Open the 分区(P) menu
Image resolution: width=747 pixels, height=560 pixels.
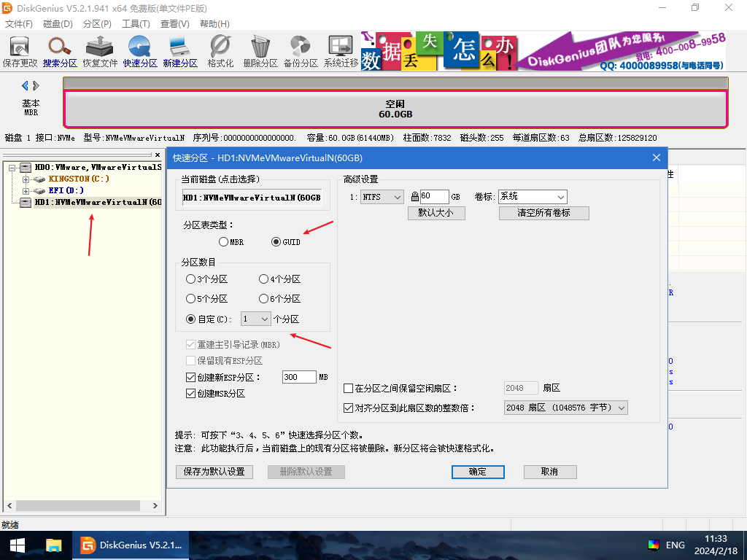point(97,24)
